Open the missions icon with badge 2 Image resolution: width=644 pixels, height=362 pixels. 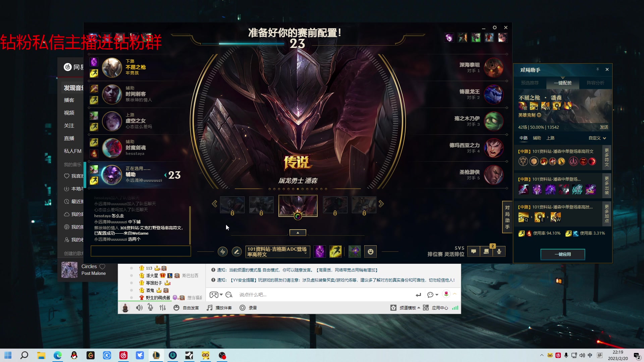coord(486,251)
